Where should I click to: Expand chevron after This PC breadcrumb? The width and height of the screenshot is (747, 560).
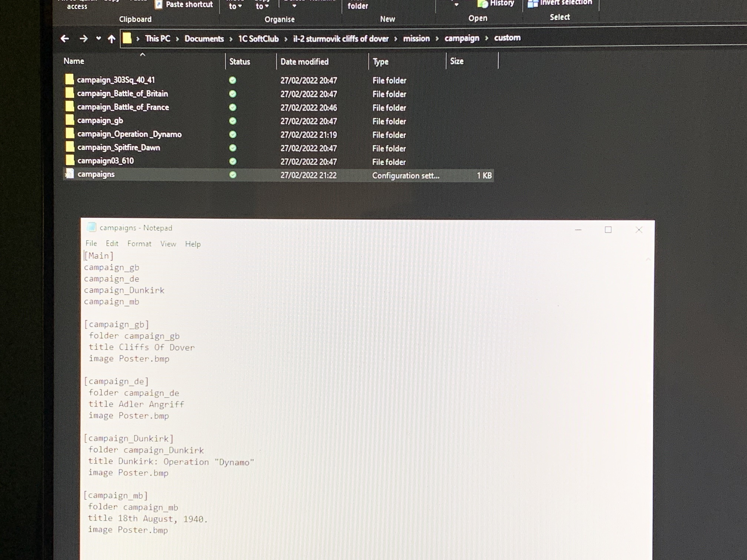[177, 39]
